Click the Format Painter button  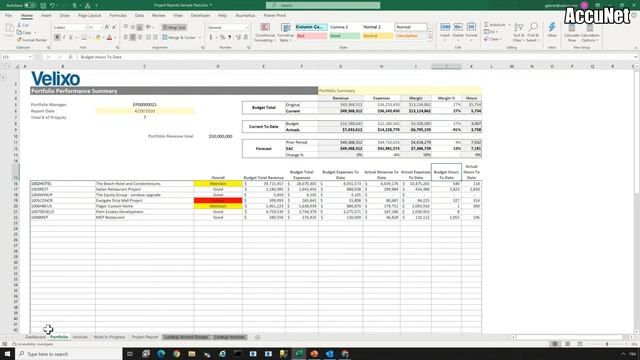pos(32,40)
